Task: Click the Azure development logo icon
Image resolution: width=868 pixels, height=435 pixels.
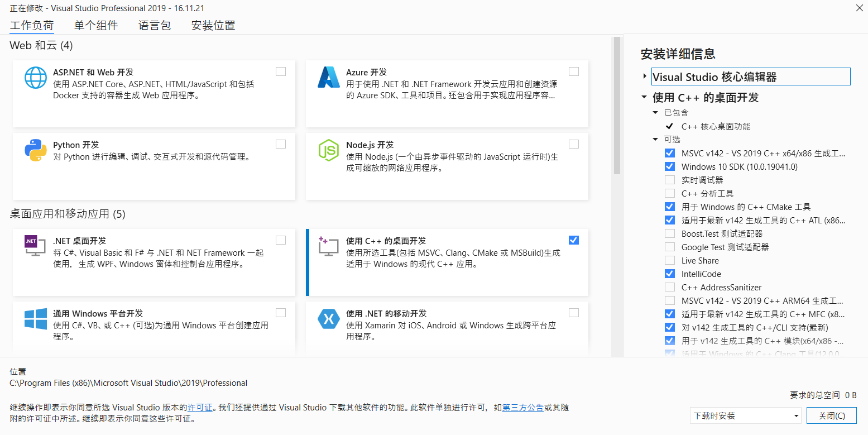Action: [329, 78]
